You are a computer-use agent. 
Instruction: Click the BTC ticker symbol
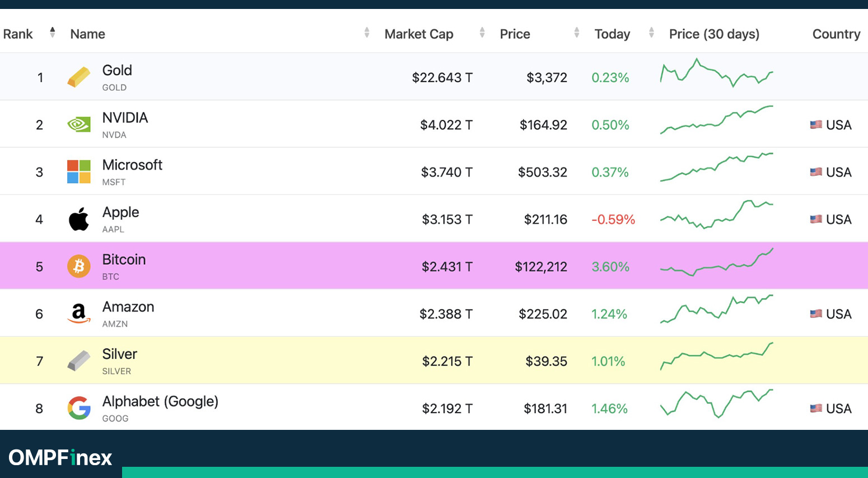pos(111,277)
